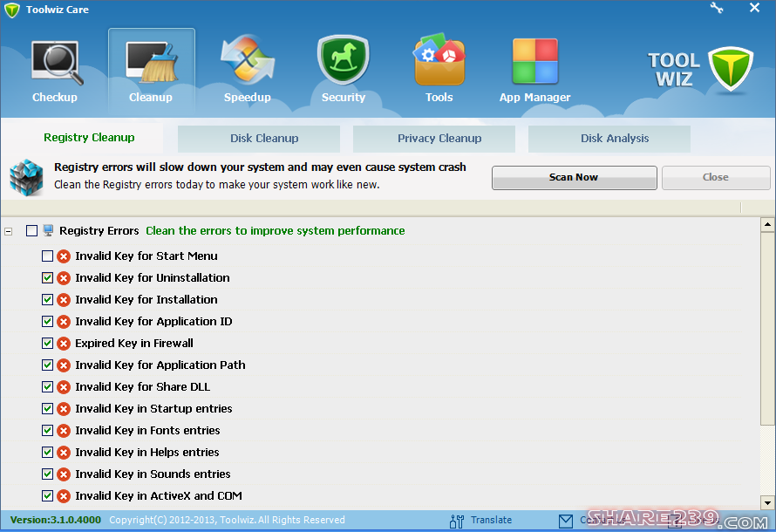Uncheck Invalid Key in Sounds entries
This screenshot has width=776, height=532.
coord(47,474)
